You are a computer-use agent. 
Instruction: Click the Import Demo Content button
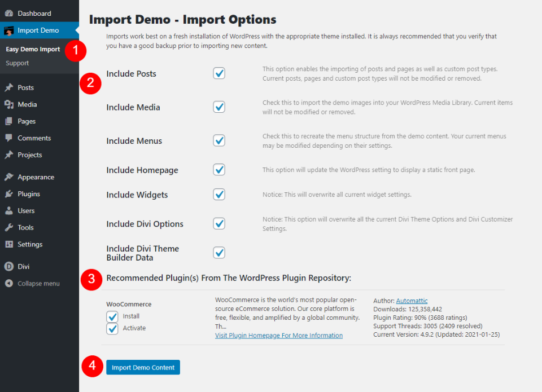click(143, 368)
